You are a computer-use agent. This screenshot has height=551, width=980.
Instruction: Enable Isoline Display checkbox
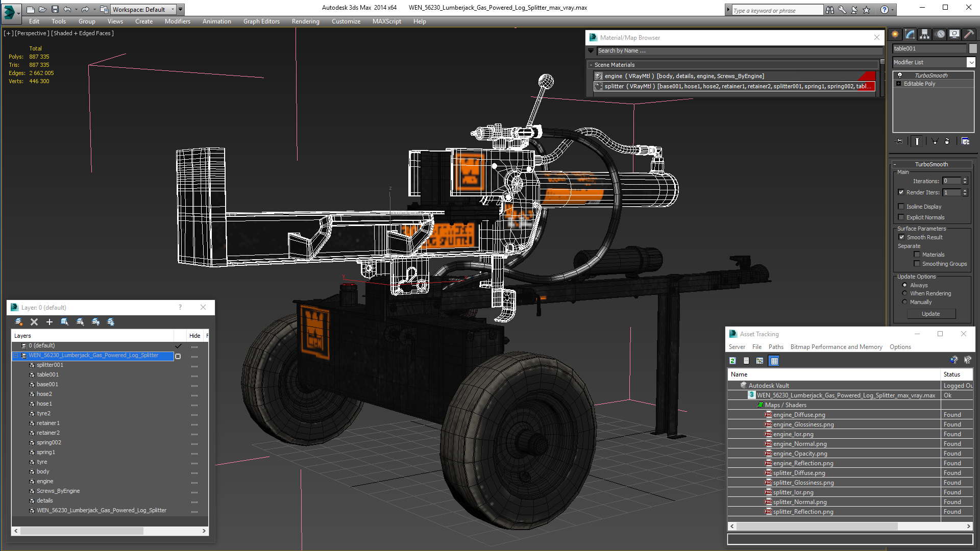(x=901, y=207)
